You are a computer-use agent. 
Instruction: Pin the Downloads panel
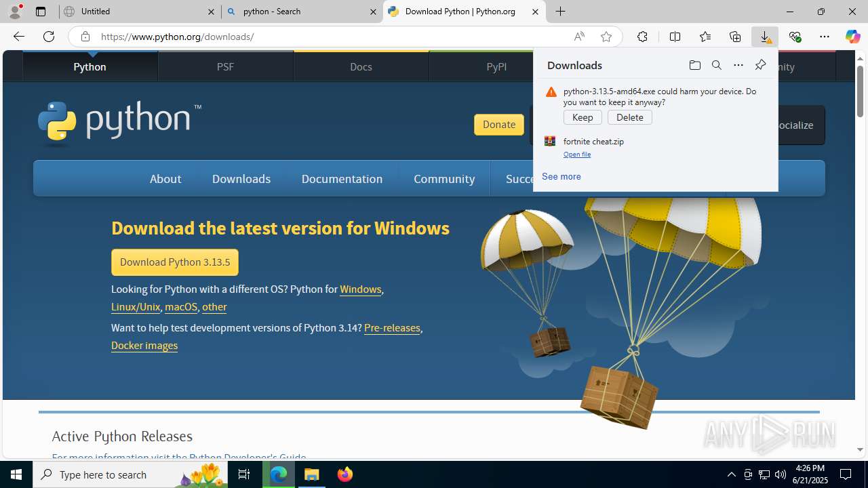(x=760, y=65)
